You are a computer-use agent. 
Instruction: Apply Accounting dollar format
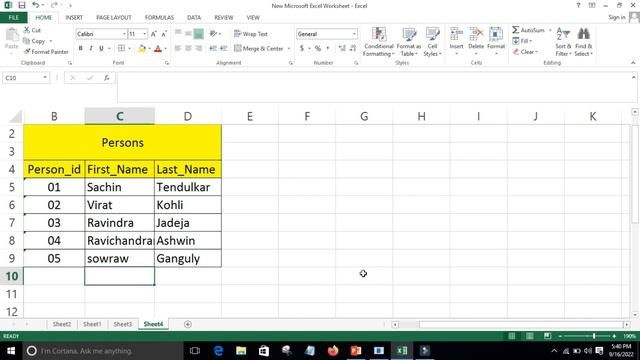(x=302, y=49)
